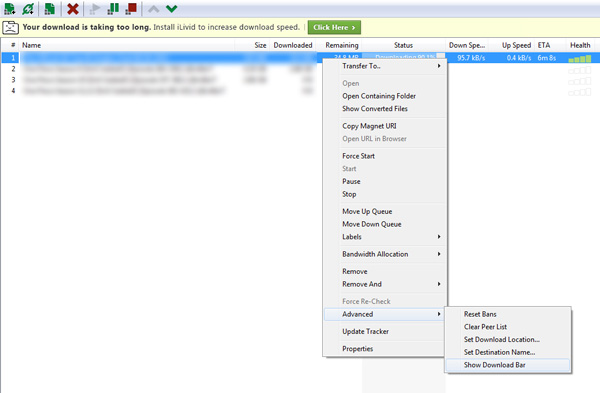Click the green Click Here button
600x393 pixels.
[x=334, y=28]
